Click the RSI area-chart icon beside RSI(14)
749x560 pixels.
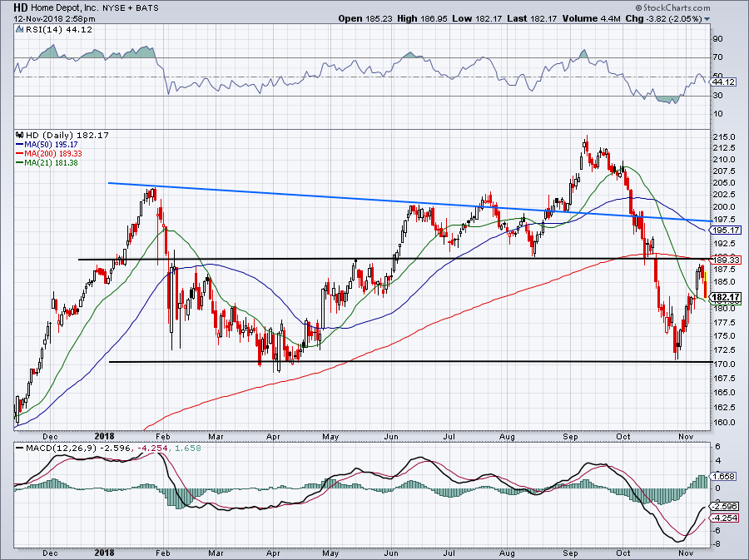(x=19, y=29)
